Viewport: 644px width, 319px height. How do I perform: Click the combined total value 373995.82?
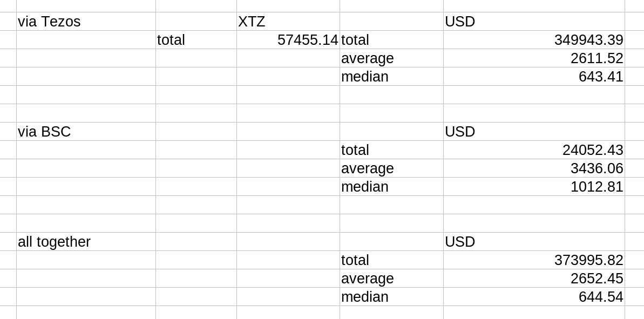(x=534, y=260)
